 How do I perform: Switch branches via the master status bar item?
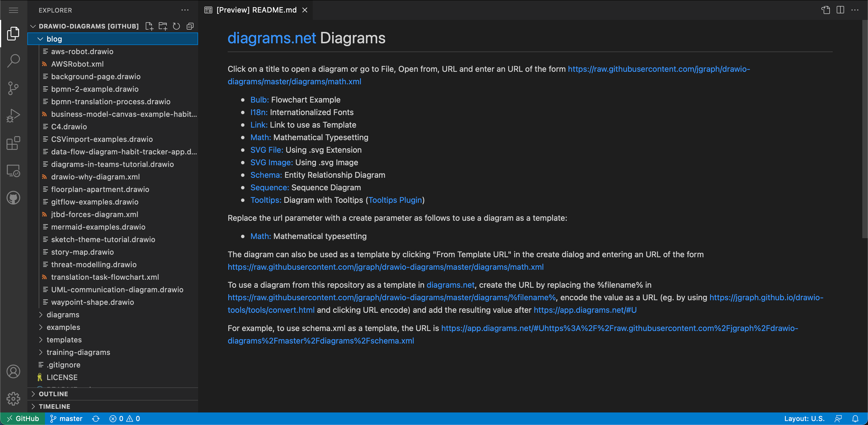tap(66, 419)
